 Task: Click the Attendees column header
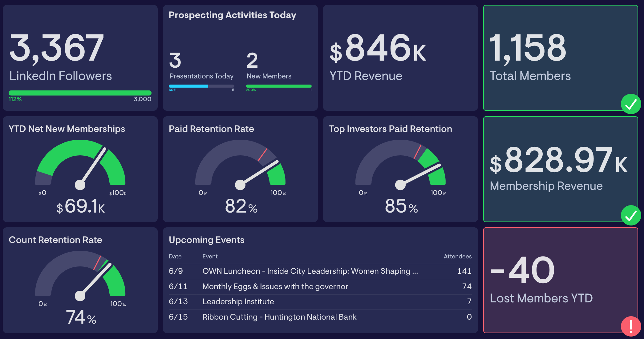[457, 256]
